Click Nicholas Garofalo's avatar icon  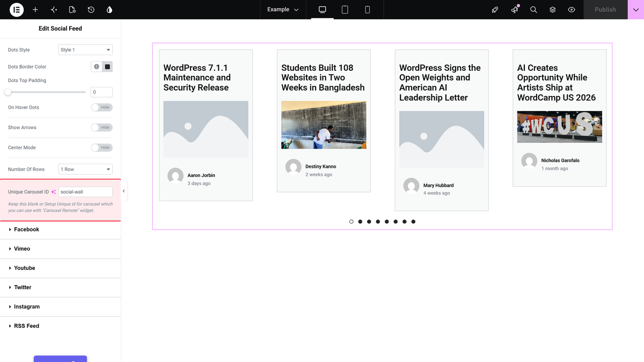tap(530, 161)
